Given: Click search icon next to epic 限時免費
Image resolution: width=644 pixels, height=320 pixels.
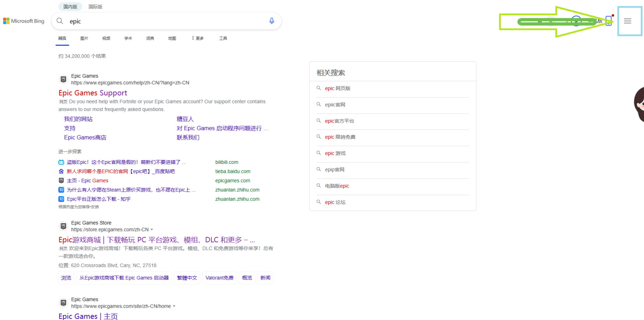Looking at the screenshot, I should click(318, 137).
